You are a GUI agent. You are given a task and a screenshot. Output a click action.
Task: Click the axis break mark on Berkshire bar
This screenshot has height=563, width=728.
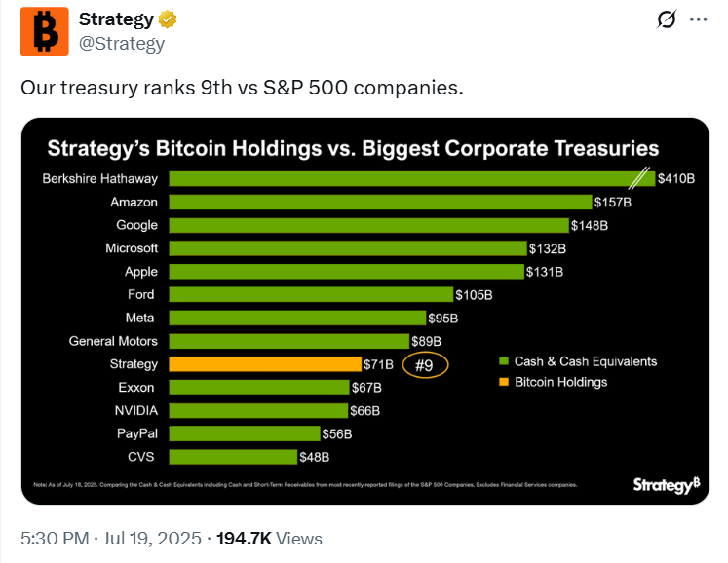tap(639, 178)
